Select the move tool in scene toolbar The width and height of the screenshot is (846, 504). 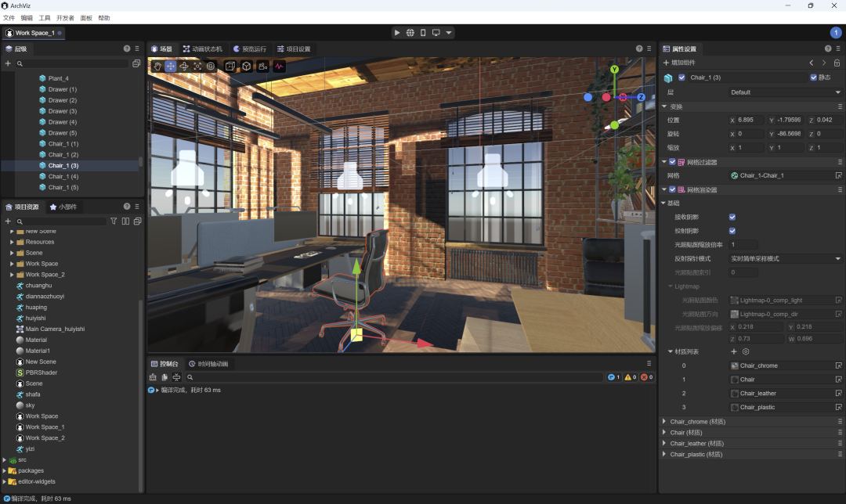tap(171, 67)
